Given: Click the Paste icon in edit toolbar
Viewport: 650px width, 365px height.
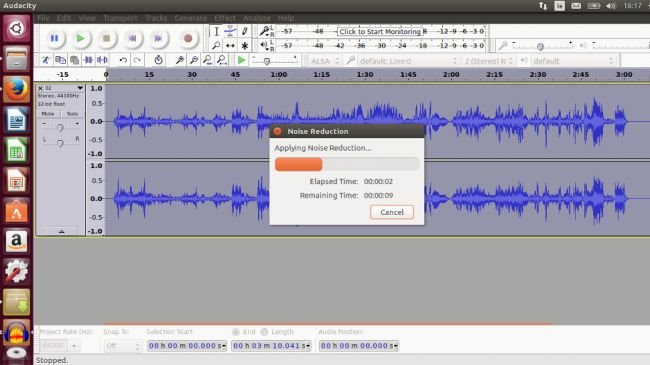Looking at the screenshot, I should pyautogui.click(x=75, y=60).
